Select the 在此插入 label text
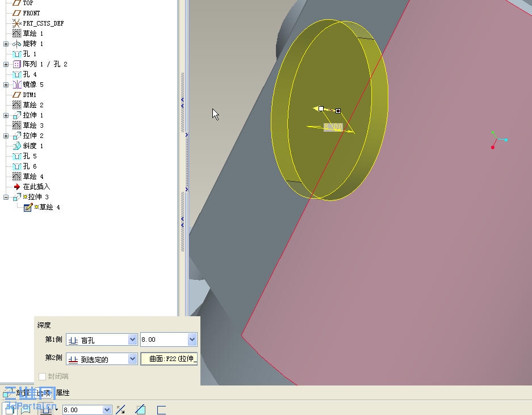The image size is (532, 415). click(36, 187)
